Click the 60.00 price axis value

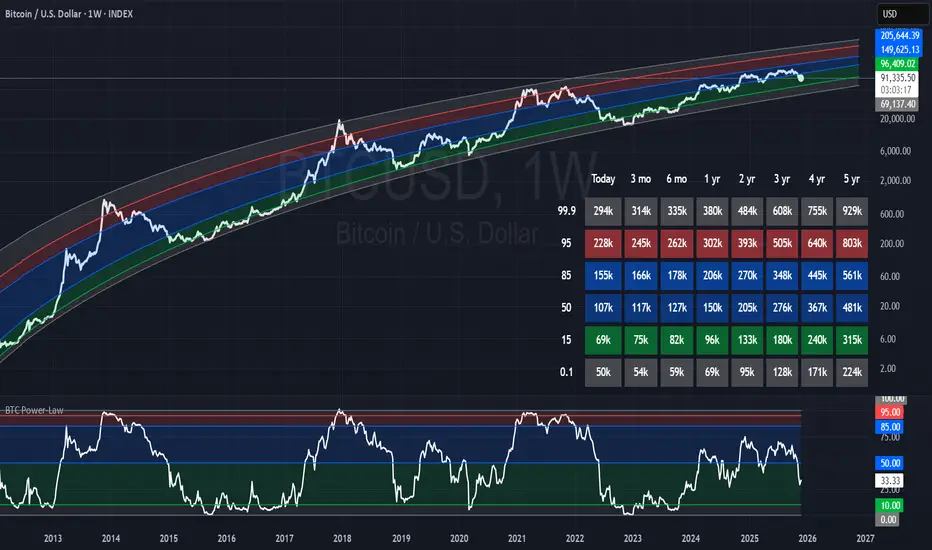point(890,276)
